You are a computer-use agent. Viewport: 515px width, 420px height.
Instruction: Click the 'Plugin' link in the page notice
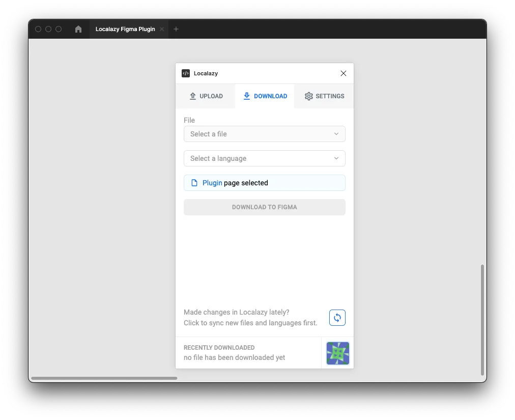coord(212,183)
